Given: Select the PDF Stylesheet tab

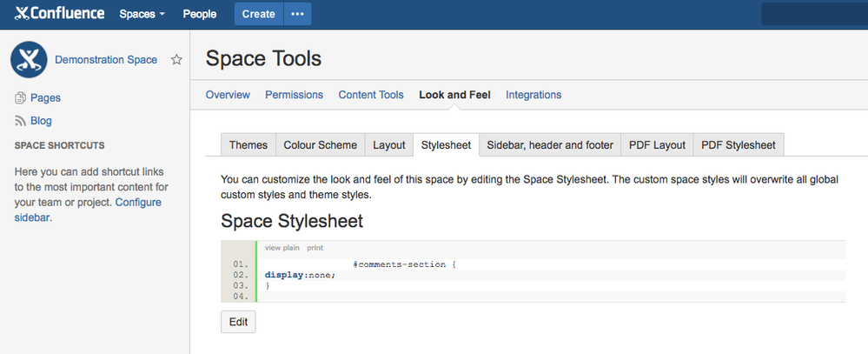Looking at the screenshot, I should (x=739, y=145).
